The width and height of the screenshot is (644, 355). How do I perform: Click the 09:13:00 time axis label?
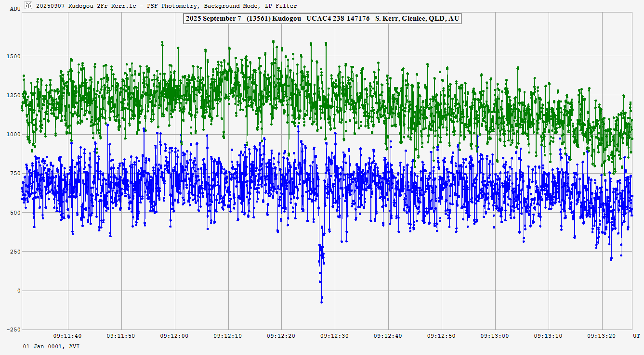coord(495,335)
